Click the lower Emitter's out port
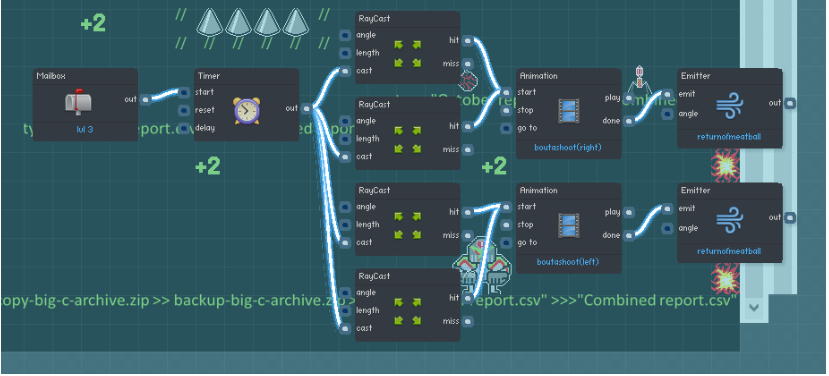 pyautogui.click(x=790, y=217)
